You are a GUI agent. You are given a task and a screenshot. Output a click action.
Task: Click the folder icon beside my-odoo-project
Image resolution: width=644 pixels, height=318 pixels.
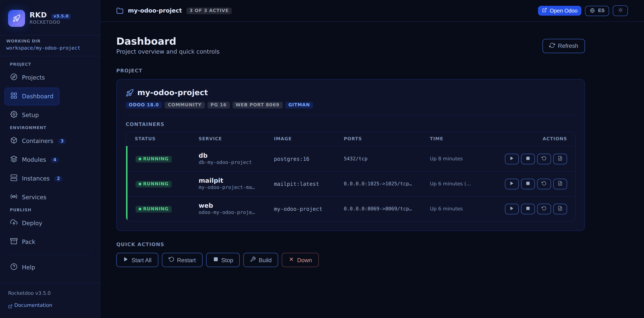pyautogui.click(x=120, y=11)
